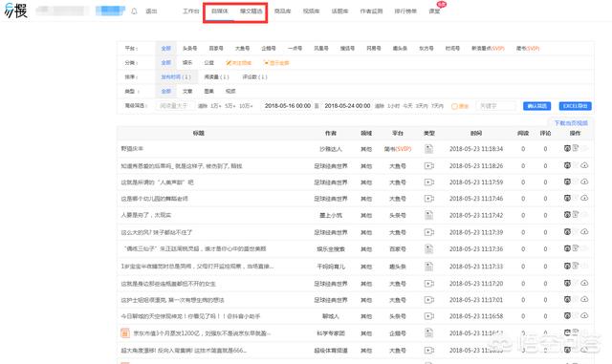Select 娱乐 category filter
The height and width of the screenshot is (364, 612).
187,62
